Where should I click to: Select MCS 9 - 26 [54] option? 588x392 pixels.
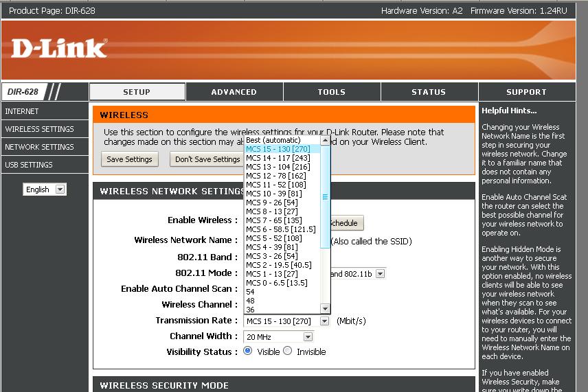coord(282,203)
